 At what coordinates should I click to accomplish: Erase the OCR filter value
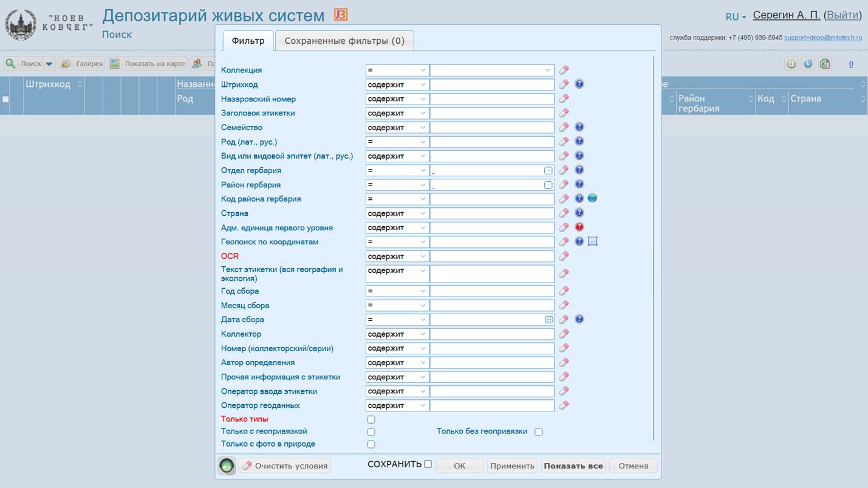pos(564,256)
